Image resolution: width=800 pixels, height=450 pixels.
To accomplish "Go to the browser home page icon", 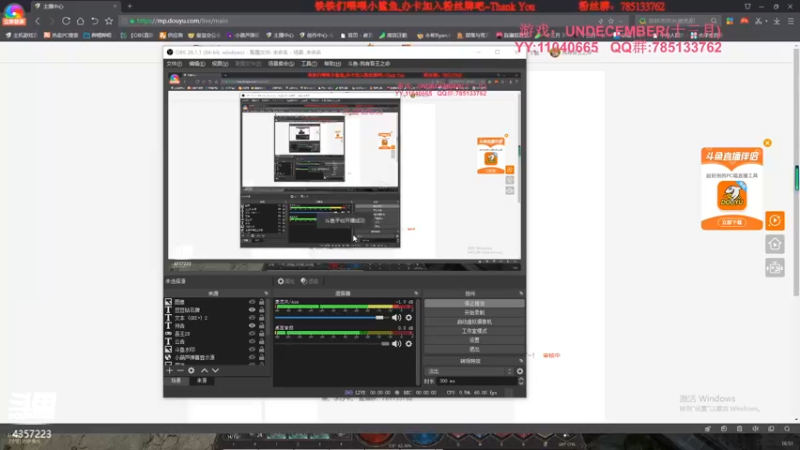I will point(80,21).
